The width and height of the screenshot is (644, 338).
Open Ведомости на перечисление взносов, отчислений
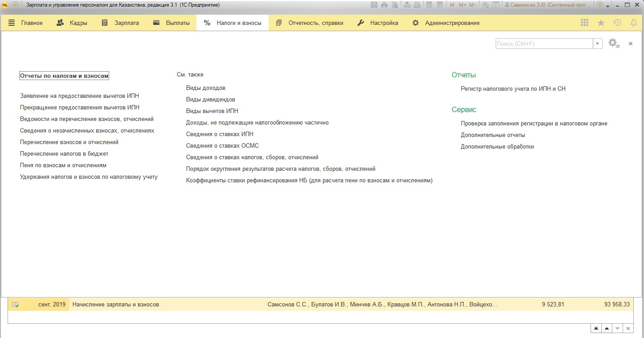(87, 119)
